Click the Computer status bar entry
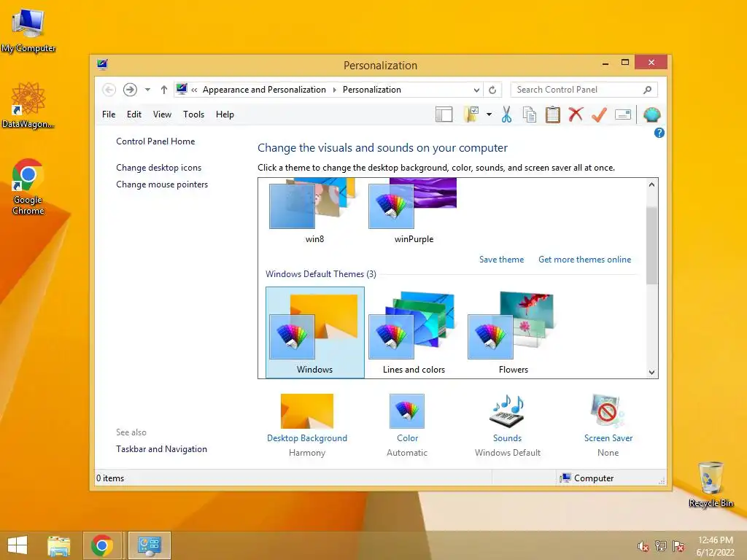 coord(587,478)
